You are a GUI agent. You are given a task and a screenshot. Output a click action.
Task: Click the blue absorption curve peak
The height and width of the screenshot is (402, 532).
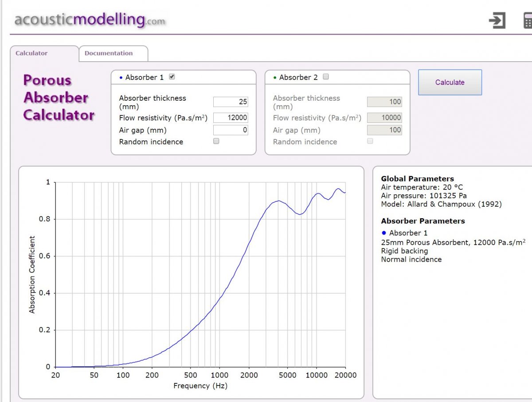[338, 189]
